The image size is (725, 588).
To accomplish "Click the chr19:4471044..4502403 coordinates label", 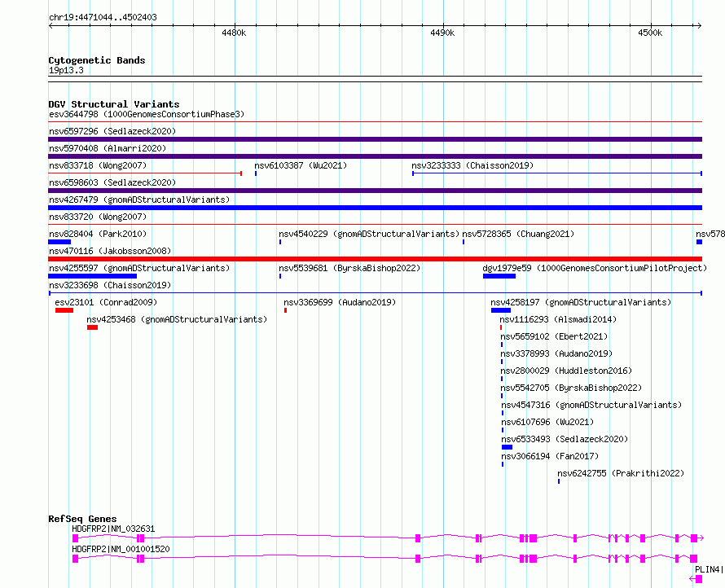I will (x=103, y=17).
